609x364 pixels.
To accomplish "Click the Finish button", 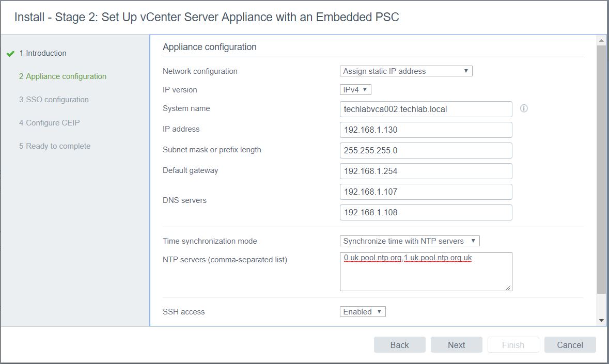I will tap(513, 344).
